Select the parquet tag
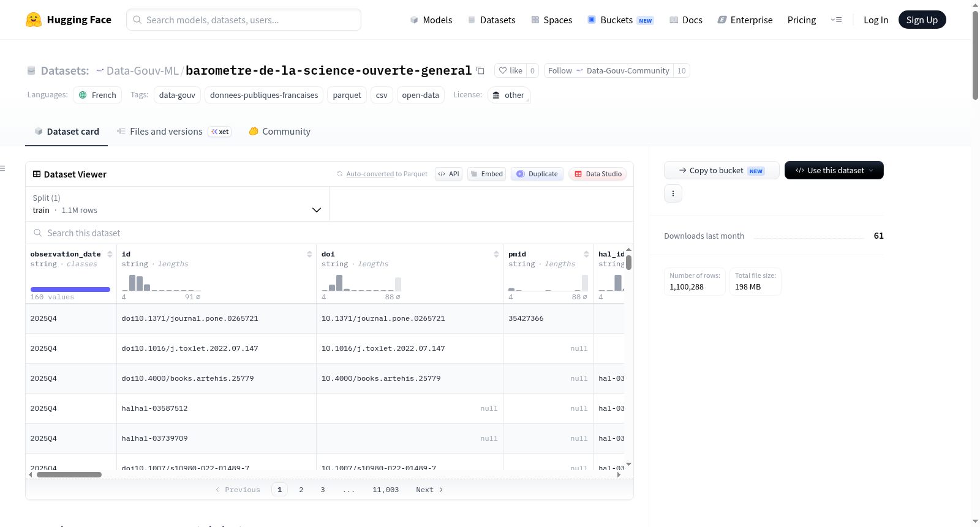 point(347,95)
